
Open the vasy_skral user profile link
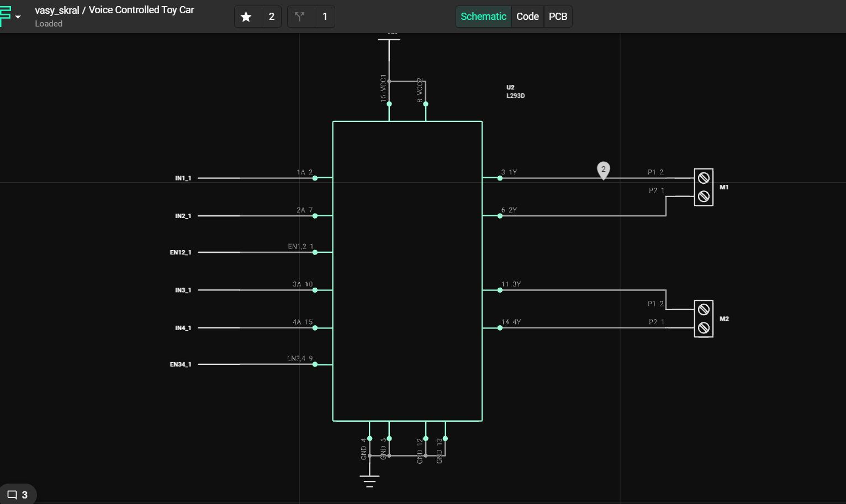point(57,10)
